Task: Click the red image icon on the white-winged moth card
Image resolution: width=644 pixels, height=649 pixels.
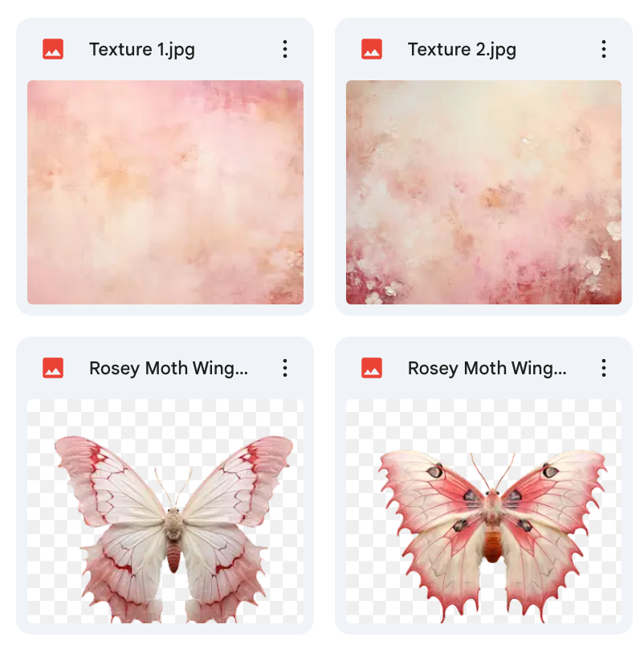Action: [53, 368]
